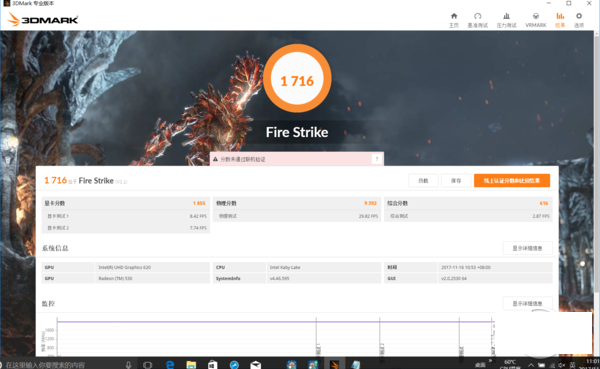The height and width of the screenshot is (369, 600).
Task: Open the Mail app on the taskbar
Action: point(256,365)
